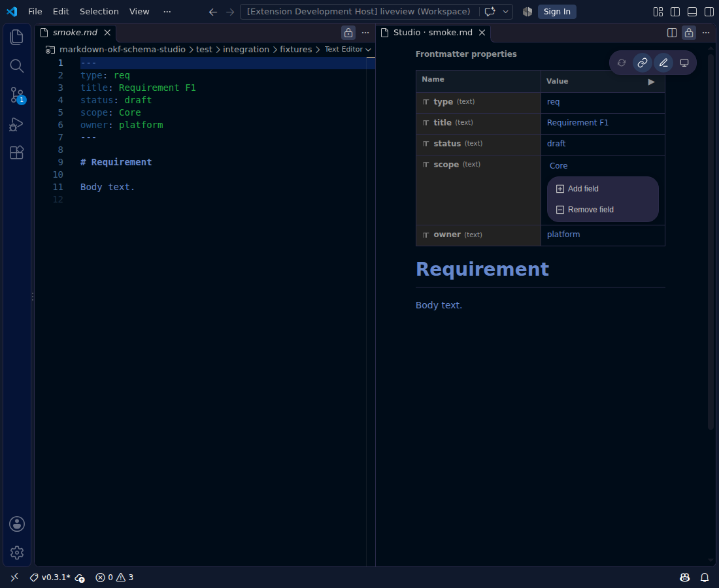This screenshot has width=719, height=588.
Task: Go back using the navigation arrow
Action: (213, 12)
